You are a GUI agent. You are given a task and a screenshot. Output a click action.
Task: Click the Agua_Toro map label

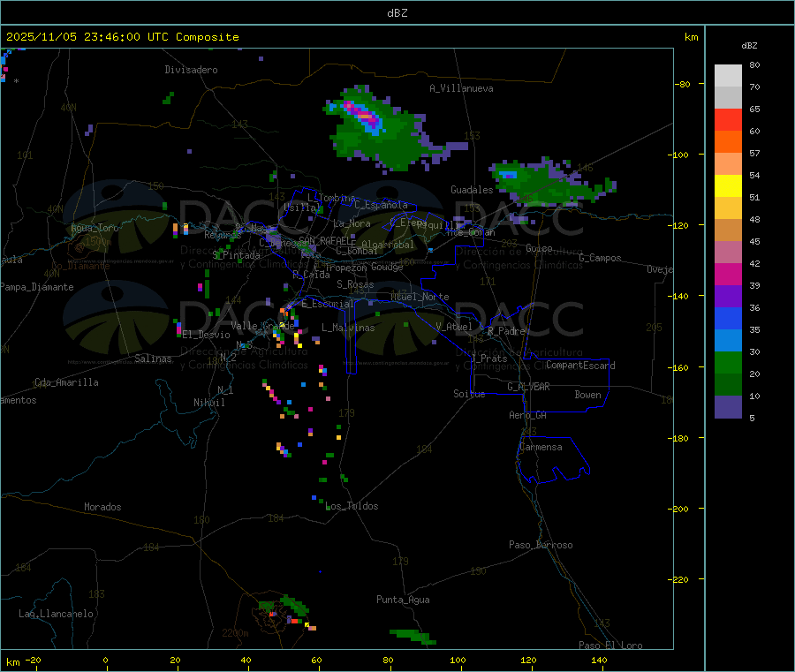95,228
